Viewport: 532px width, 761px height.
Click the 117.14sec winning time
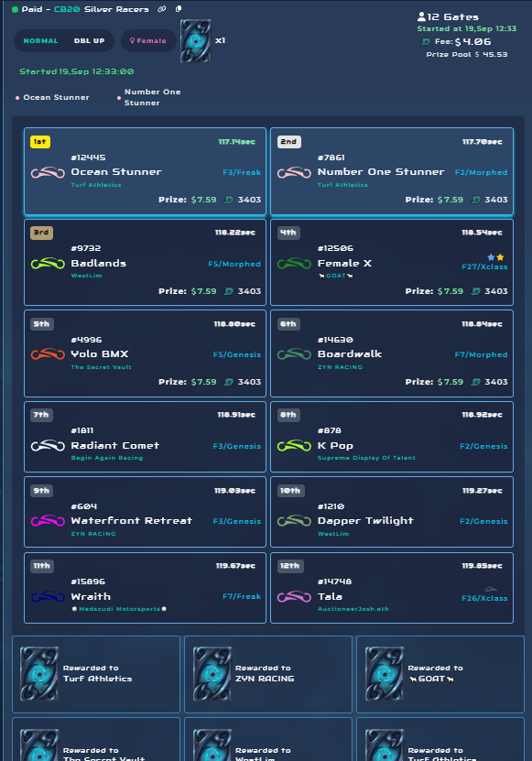(236, 142)
